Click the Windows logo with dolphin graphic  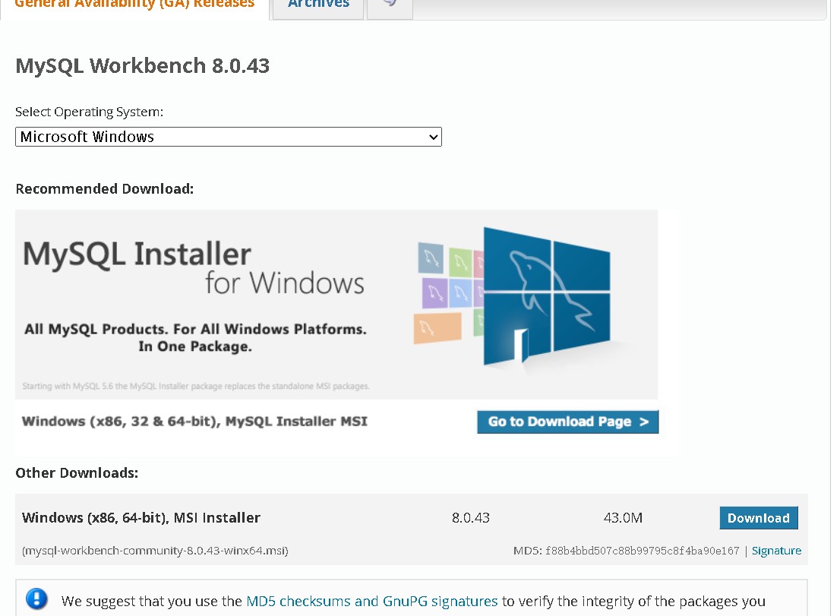(546, 296)
